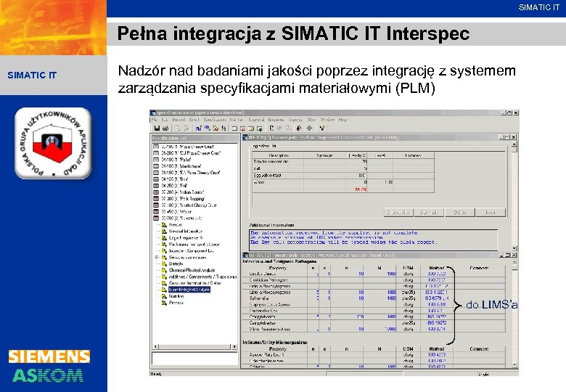Click the gray plus icon in toolbar
The height and width of the screenshot is (392, 566).
pos(309,128)
